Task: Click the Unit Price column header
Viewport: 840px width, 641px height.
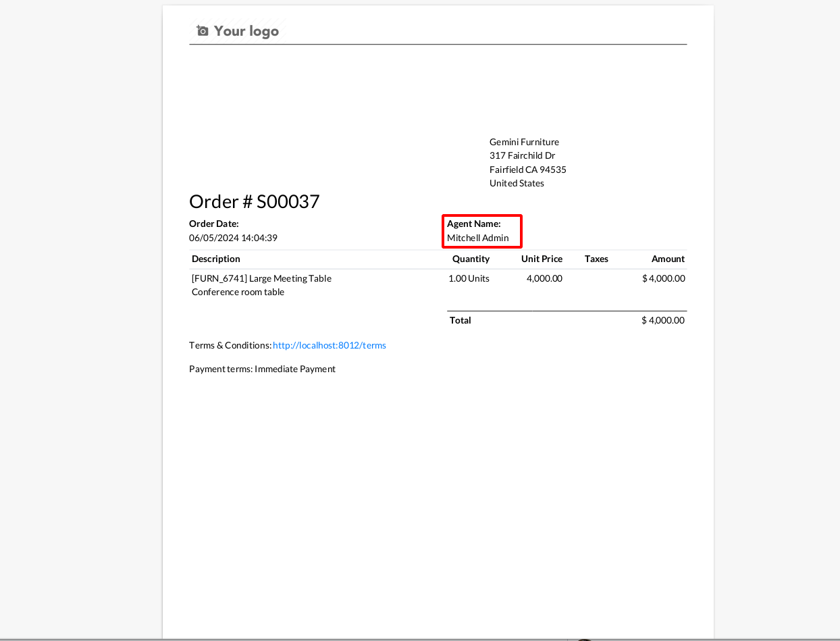Action: (542, 259)
